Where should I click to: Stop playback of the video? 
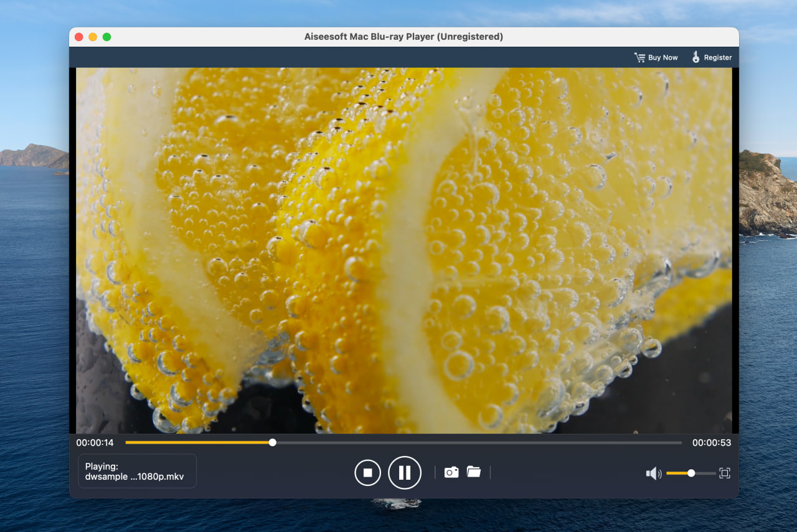coord(367,472)
